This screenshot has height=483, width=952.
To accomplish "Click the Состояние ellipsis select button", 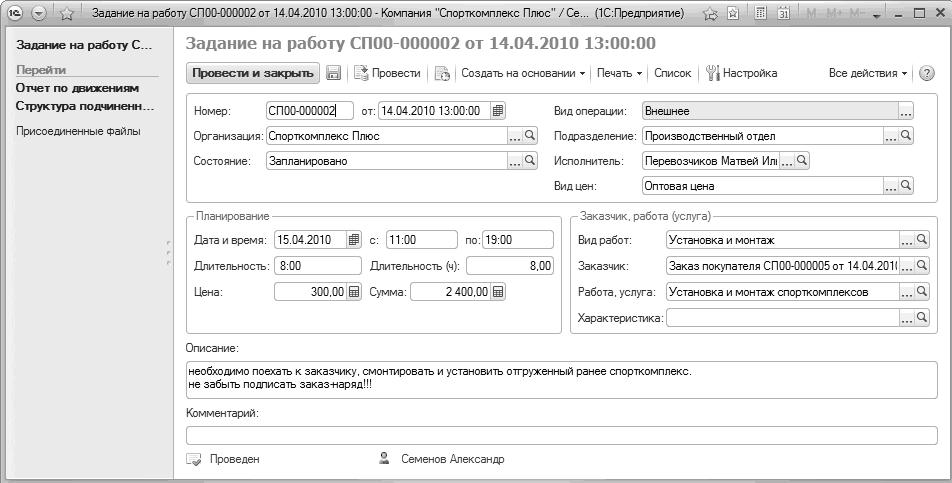I will (515, 161).
